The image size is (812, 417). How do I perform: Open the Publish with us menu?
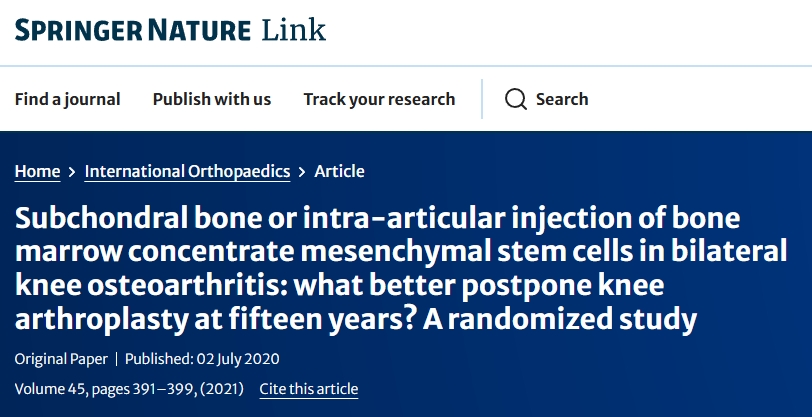[212, 99]
